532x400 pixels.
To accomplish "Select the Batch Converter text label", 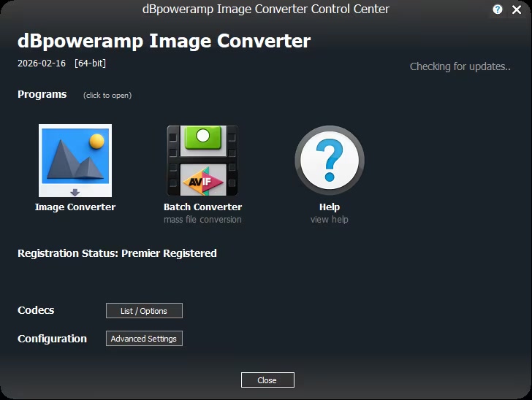I will pos(202,207).
